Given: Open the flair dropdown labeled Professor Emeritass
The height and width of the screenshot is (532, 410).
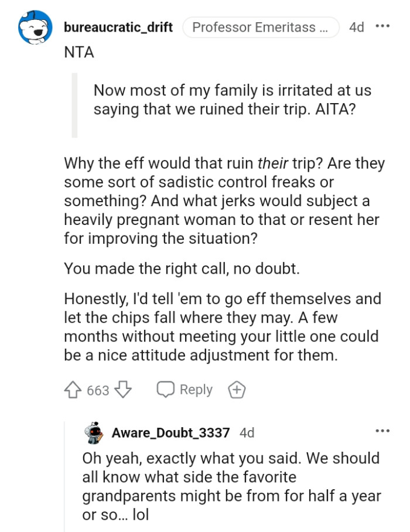Looking at the screenshot, I should coord(261,26).
